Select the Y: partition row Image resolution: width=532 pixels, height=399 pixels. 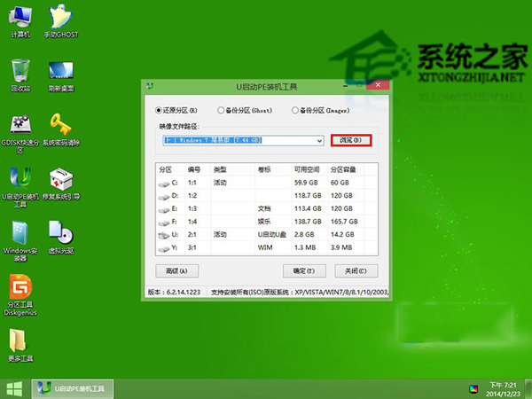pos(267,247)
